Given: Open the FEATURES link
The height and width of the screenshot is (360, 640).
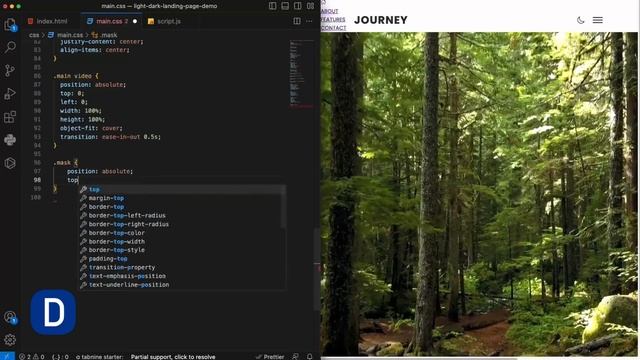Looking at the screenshot, I should point(333,20).
